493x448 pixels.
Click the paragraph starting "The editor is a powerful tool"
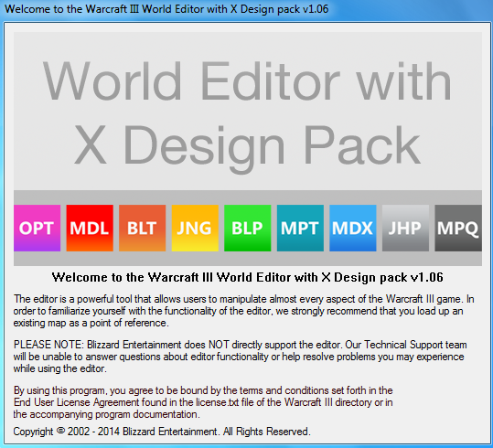[x=243, y=311]
